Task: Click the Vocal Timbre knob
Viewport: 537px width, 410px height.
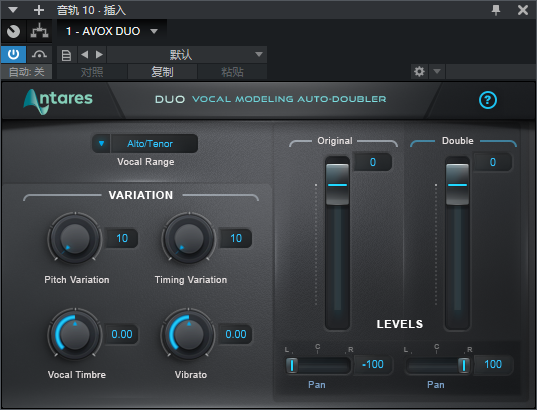Action: pyautogui.click(x=75, y=334)
